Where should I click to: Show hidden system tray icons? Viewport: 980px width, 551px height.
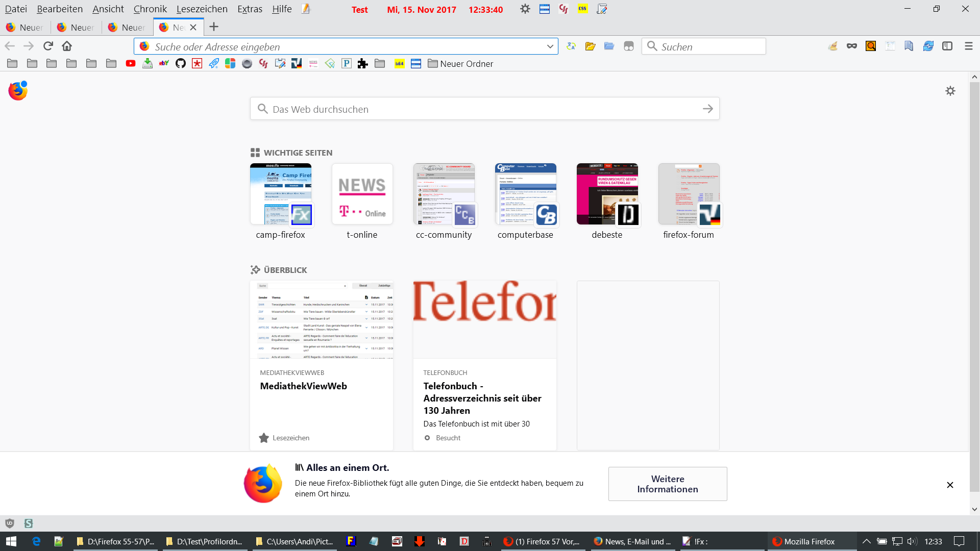point(866,541)
